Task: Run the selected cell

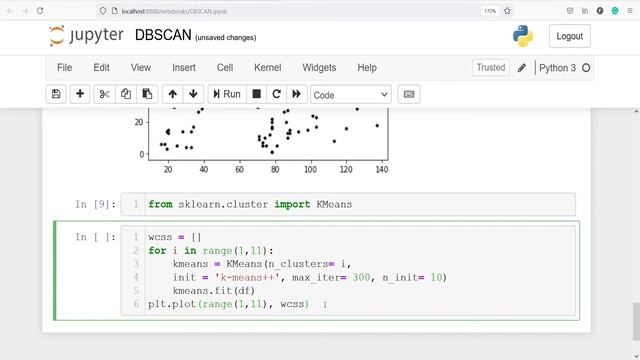Action: [227, 94]
